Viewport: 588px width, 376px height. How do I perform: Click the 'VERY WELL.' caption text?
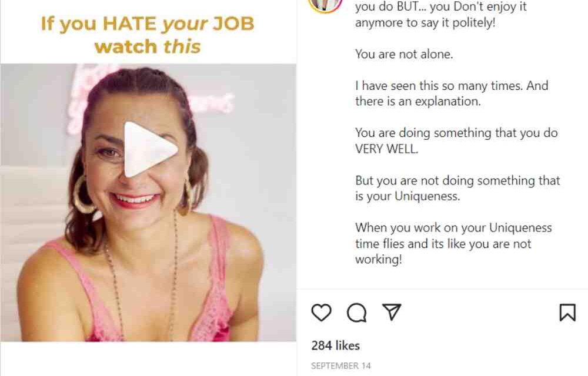[386, 149]
